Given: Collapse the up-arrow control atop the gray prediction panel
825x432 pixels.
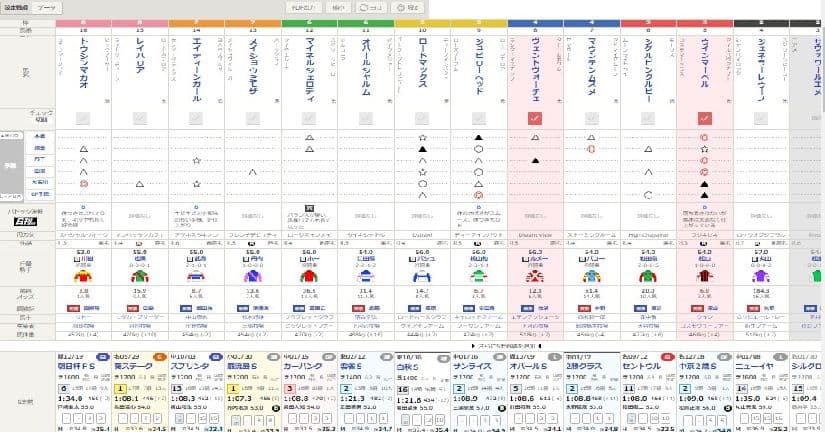Looking at the screenshot, I should click(12, 136).
